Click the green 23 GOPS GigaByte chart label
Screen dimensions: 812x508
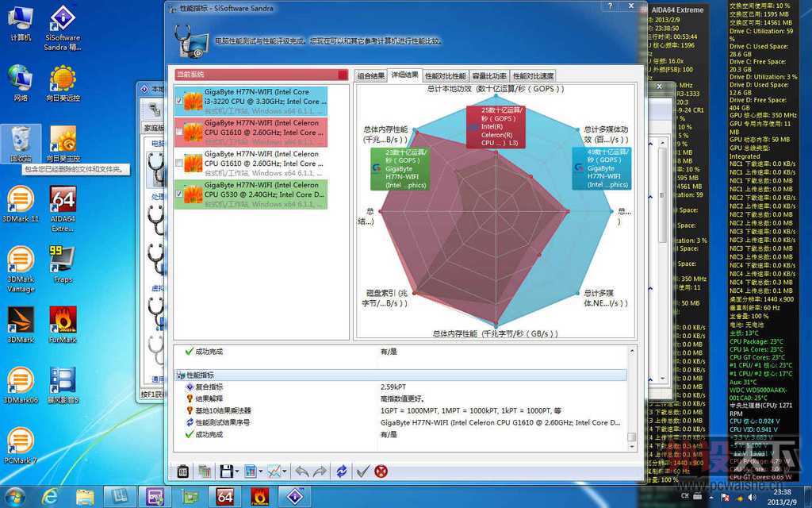click(x=400, y=169)
